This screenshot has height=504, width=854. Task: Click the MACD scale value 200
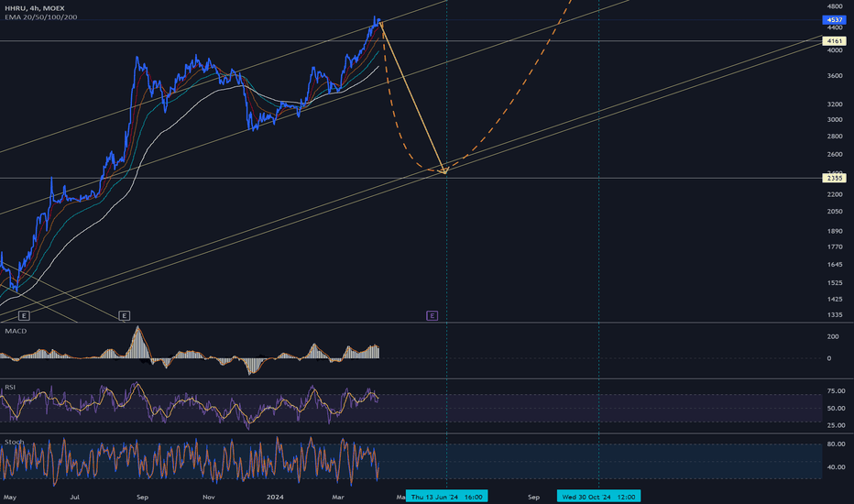[833, 336]
